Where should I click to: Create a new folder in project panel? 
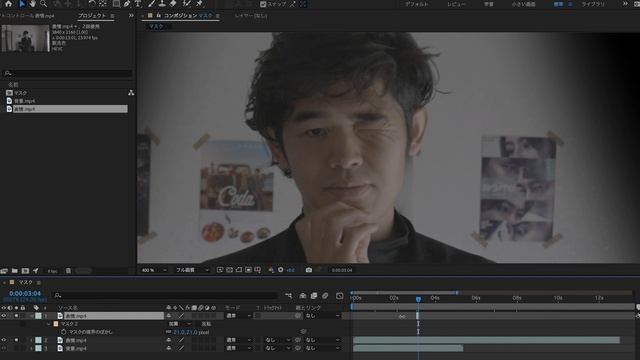[15, 271]
